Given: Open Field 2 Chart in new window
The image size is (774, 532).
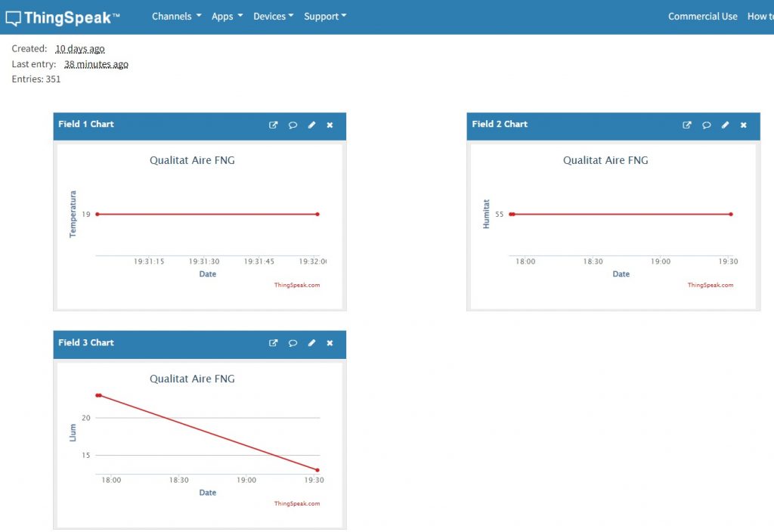Looking at the screenshot, I should [687, 125].
